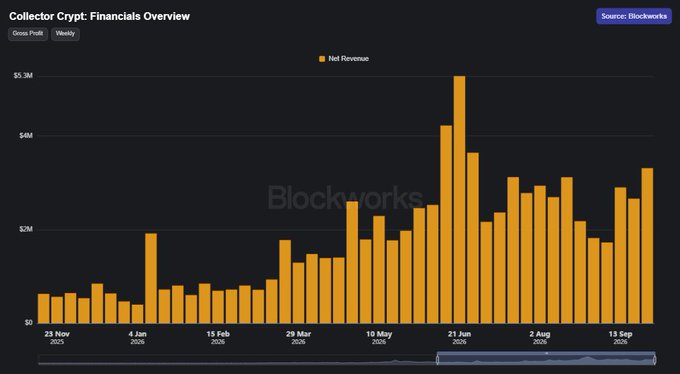Click the $2M axis label
This screenshot has height=374, width=680.
click(26, 229)
